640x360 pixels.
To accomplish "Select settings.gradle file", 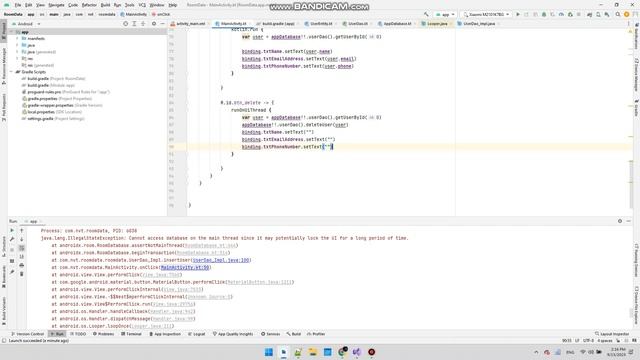I will point(53,118).
